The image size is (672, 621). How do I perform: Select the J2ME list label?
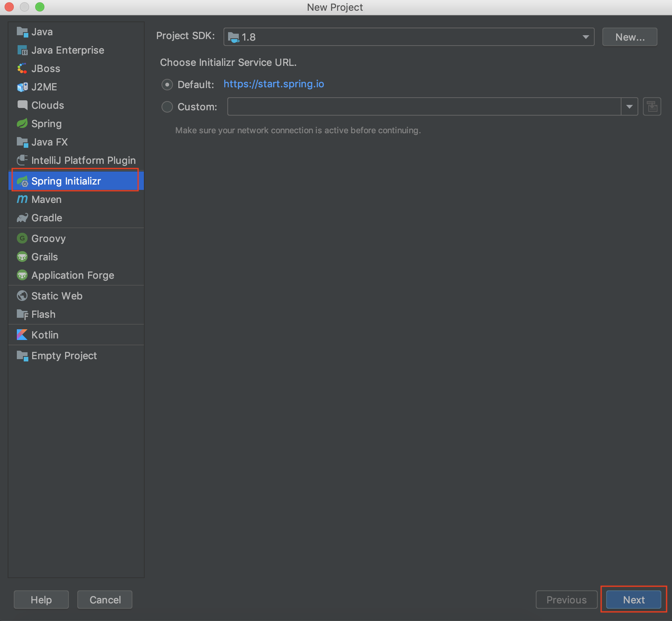(44, 87)
